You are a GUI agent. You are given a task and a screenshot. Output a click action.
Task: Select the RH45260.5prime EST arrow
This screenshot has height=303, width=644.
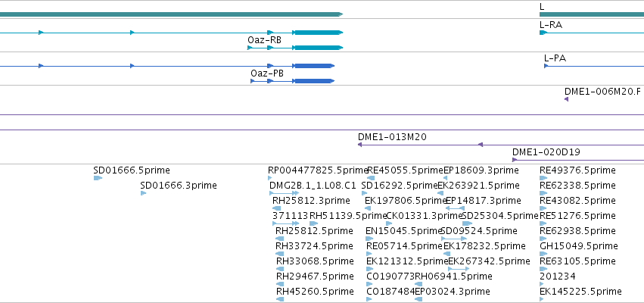pyautogui.click(x=280, y=299)
